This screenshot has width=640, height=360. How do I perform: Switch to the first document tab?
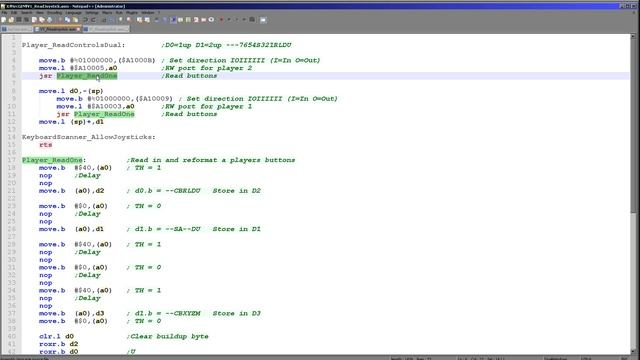pyautogui.click(x=16, y=29)
